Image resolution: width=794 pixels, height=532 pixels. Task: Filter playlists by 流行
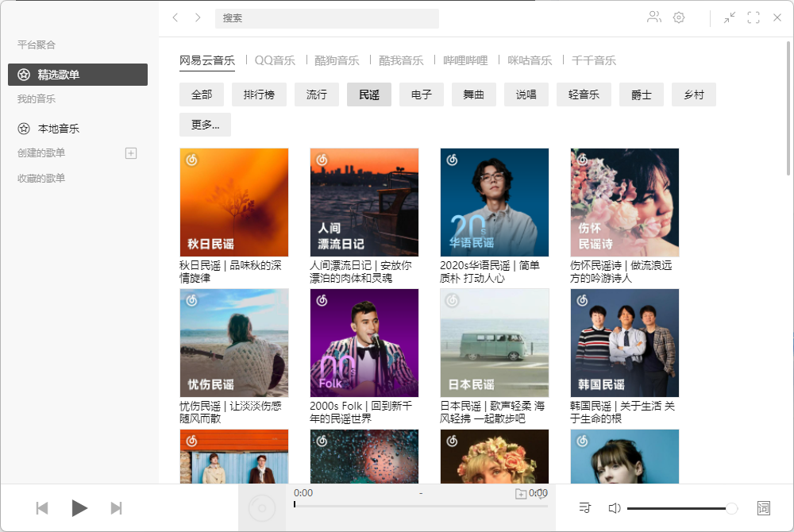317,94
